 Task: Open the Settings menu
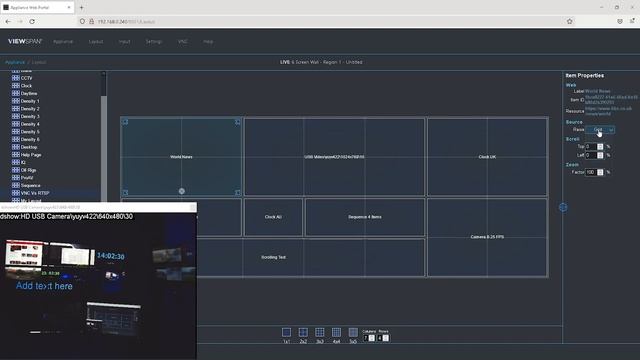(154, 42)
